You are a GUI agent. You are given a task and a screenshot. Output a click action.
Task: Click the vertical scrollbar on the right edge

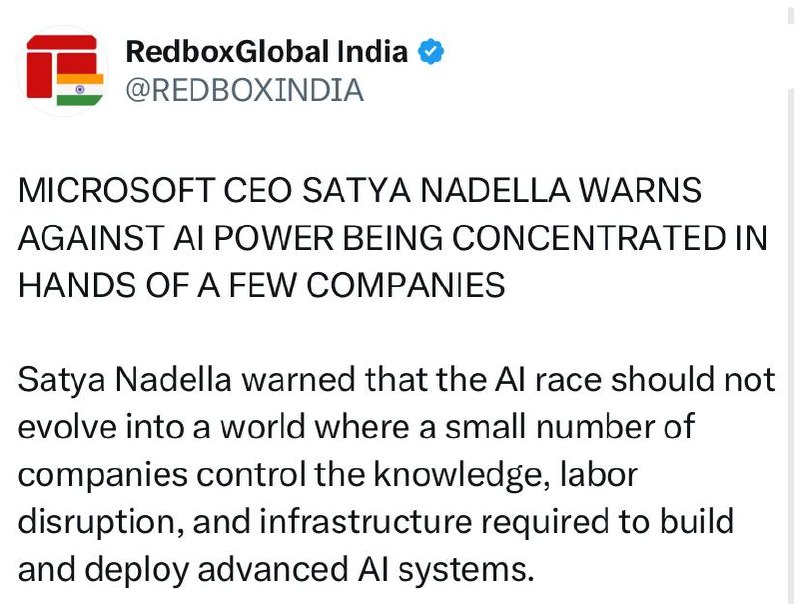coord(791,302)
